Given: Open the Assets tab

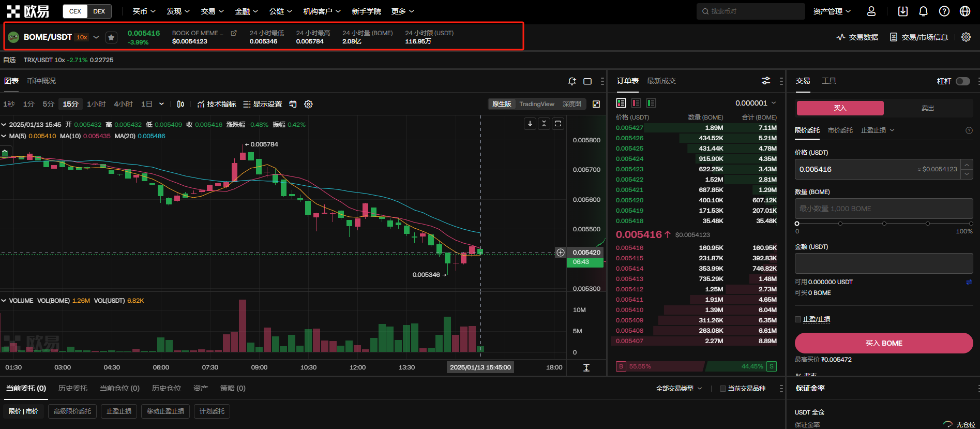Looking at the screenshot, I should [201, 389].
